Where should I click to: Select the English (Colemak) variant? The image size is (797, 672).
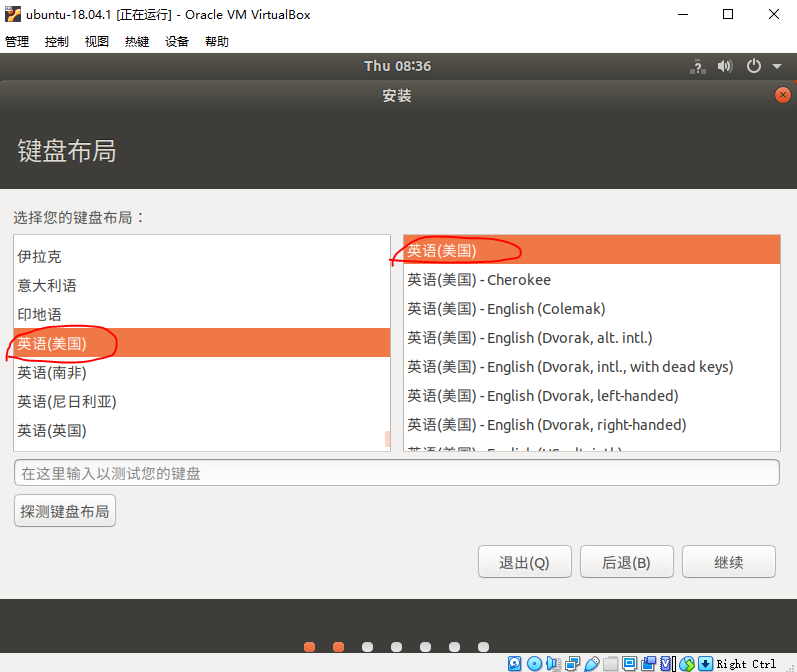(592, 308)
